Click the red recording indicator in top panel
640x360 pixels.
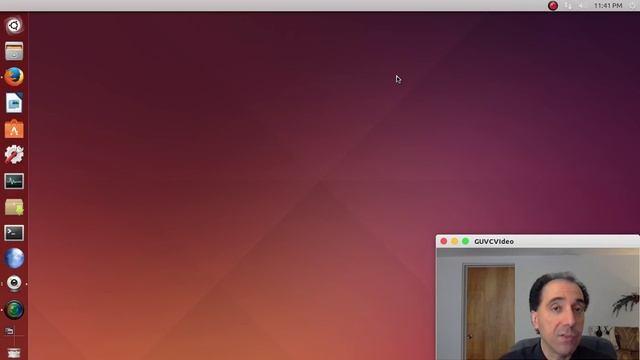[x=553, y=6]
